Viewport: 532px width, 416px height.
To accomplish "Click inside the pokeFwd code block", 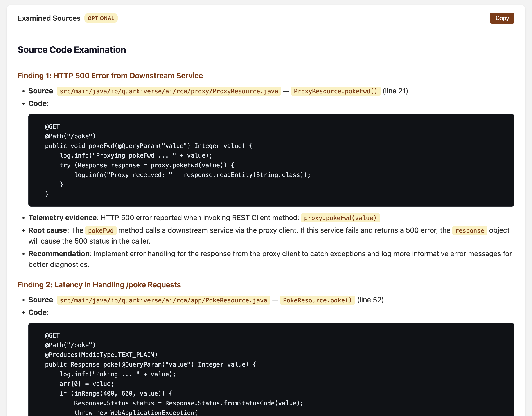I will 271,160.
